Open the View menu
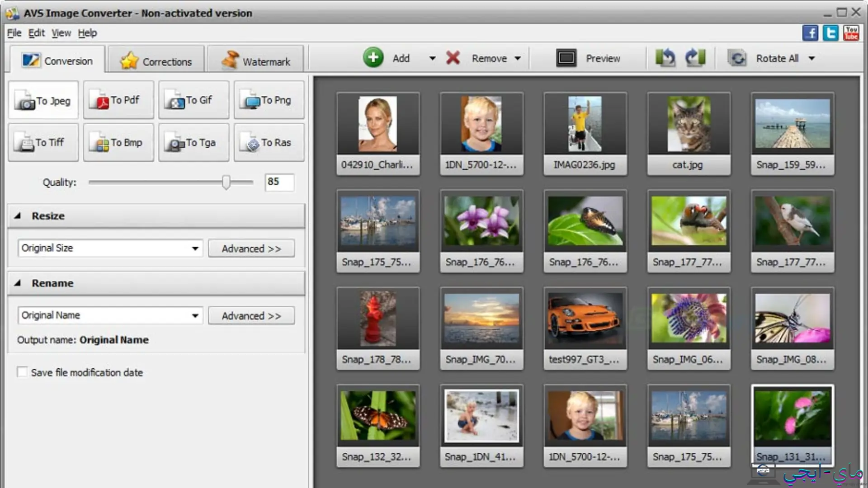This screenshot has height=488, width=868. [x=61, y=33]
